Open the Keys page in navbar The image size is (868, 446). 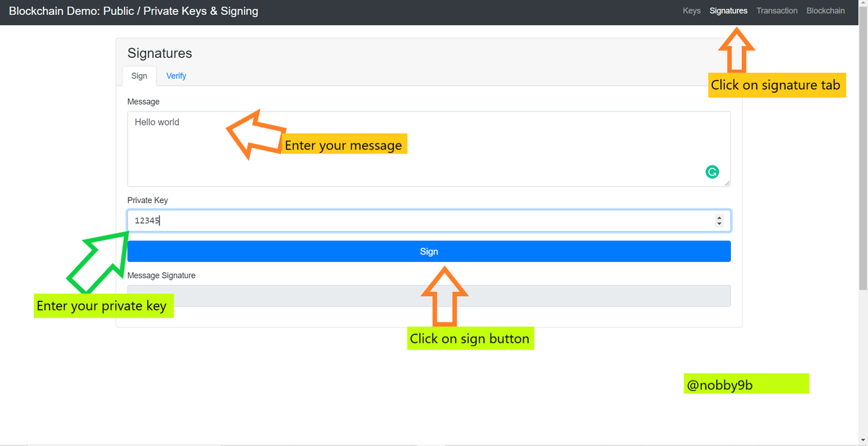[x=692, y=11]
